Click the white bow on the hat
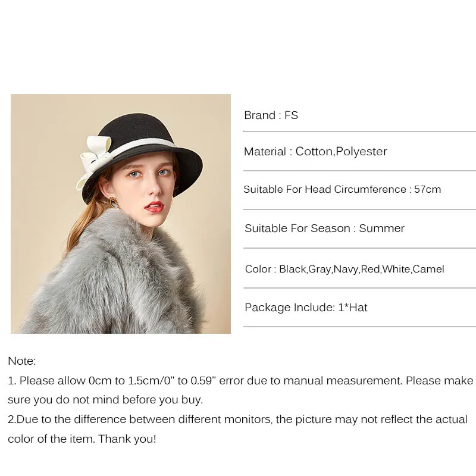This screenshot has height=476, width=476. (95, 160)
